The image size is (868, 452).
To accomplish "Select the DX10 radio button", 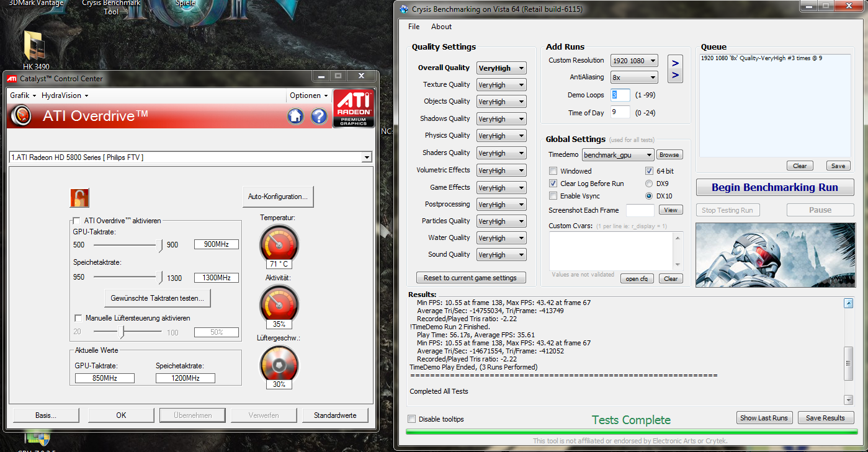I will pos(649,196).
